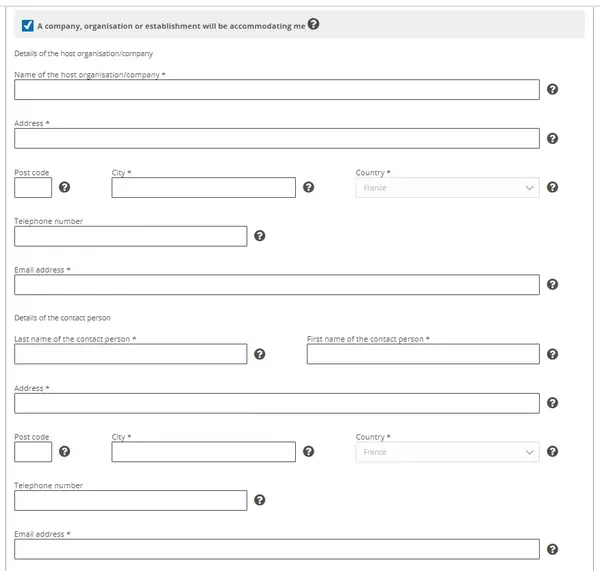Open contact person Country dropdown

447,452
